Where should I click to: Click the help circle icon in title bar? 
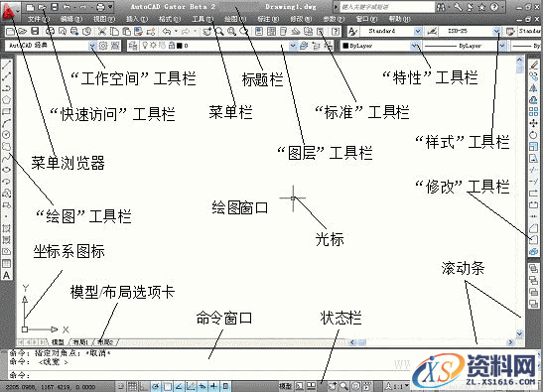[494, 7]
